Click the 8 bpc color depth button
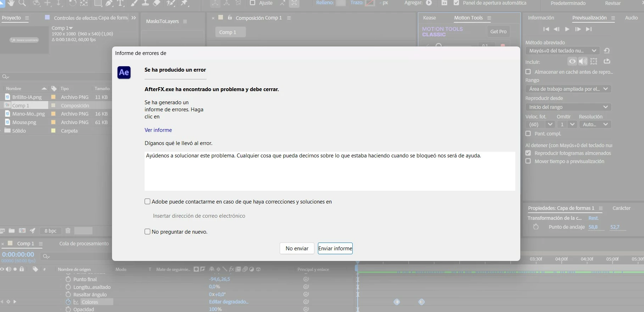The height and width of the screenshot is (312, 644). [50, 231]
